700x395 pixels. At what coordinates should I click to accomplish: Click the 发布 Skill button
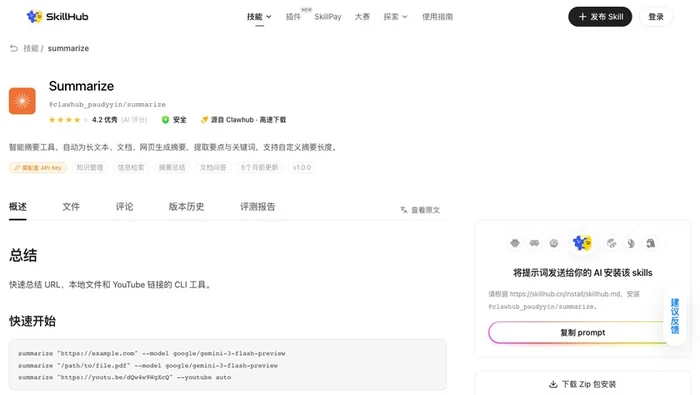pyautogui.click(x=600, y=17)
